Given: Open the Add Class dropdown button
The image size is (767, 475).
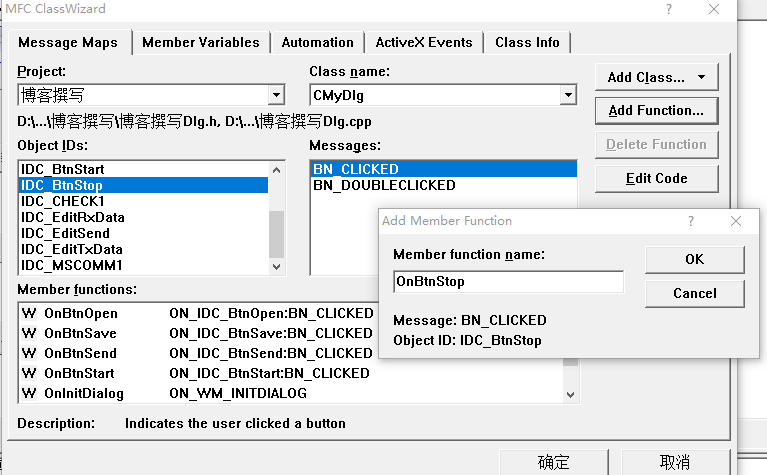Looking at the screenshot, I should click(656, 77).
